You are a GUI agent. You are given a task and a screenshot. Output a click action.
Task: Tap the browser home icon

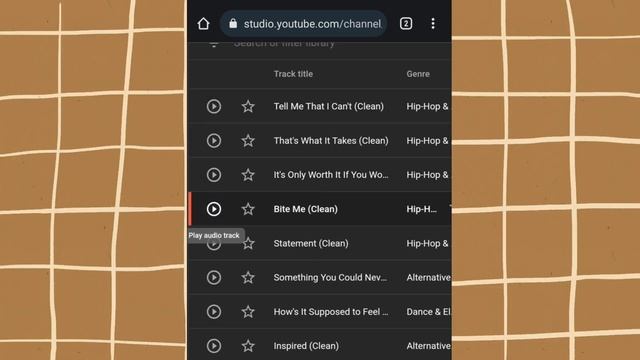(x=203, y=24)
